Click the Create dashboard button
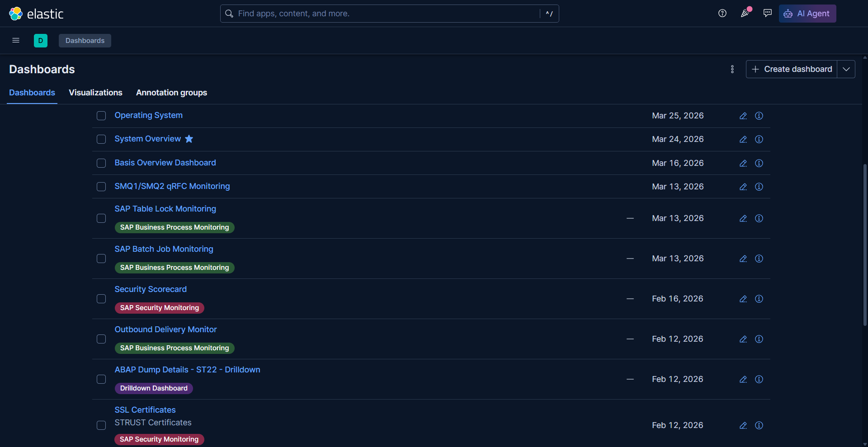 coord(792,69)
